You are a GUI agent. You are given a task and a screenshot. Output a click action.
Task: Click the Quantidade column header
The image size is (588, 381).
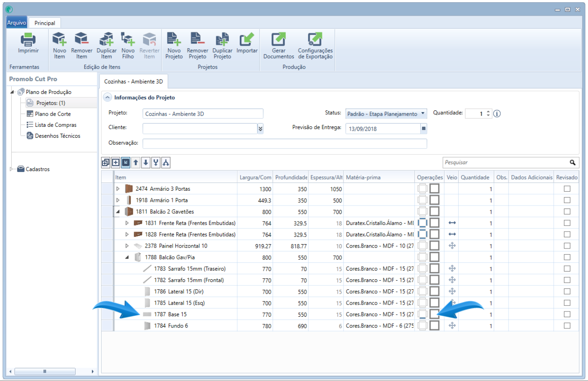point(476,177)
